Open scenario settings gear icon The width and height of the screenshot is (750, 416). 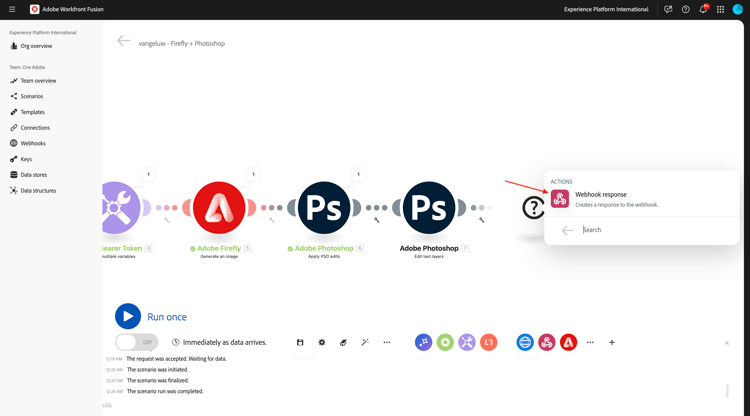322,342
